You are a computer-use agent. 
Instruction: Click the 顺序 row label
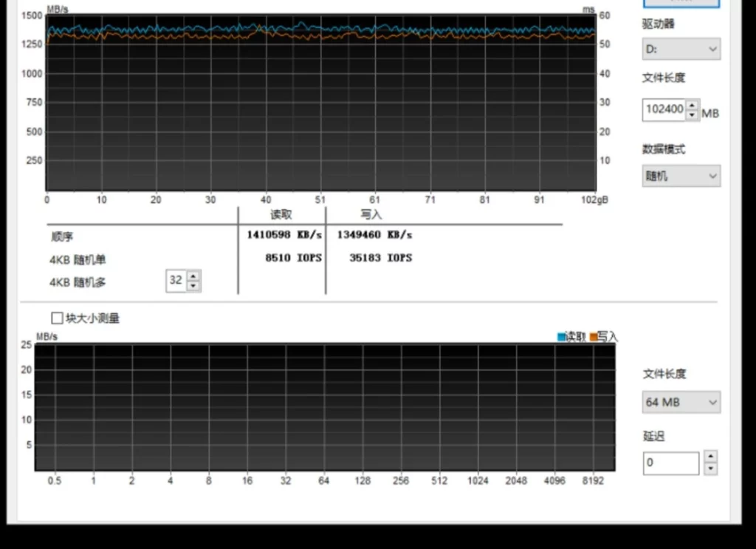[62, 236]
